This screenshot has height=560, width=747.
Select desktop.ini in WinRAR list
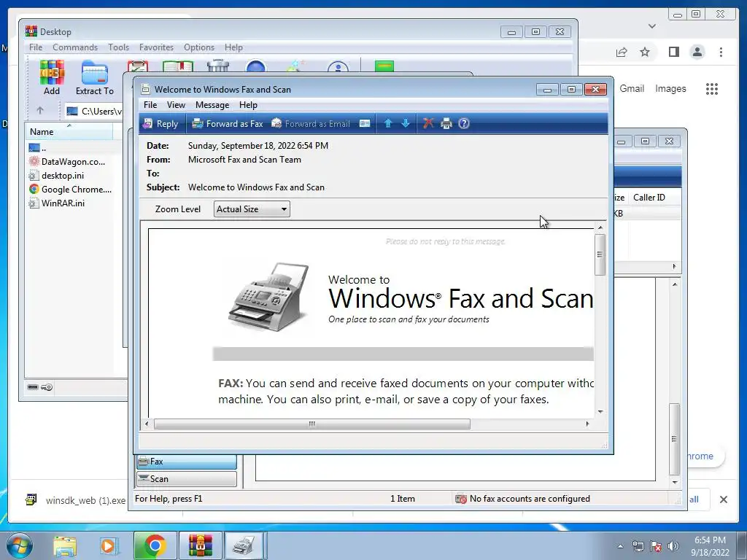tap(56, 175)
